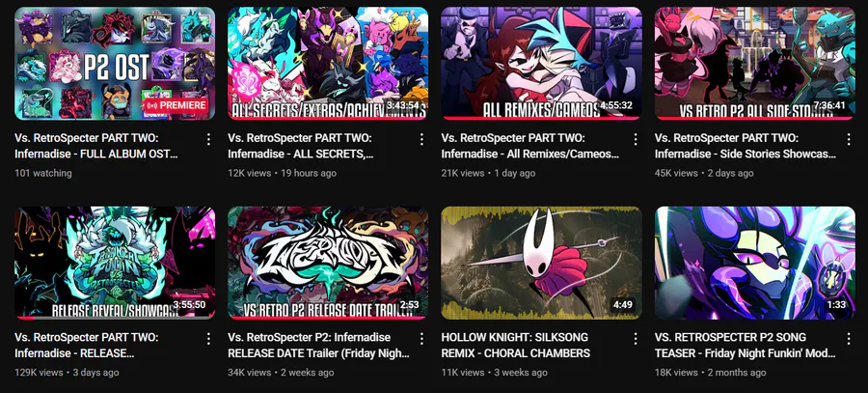Viewport: 868px width, 393px height.
Task: Open the Infernadise release date trailer thumbnail
Action: click(328, 263)
